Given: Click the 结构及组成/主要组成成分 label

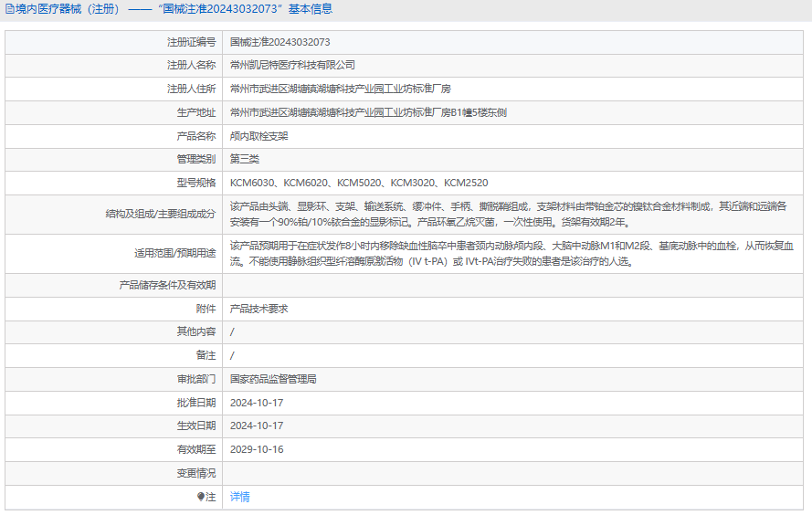Looking at the screenshot, I should (161, 215).
